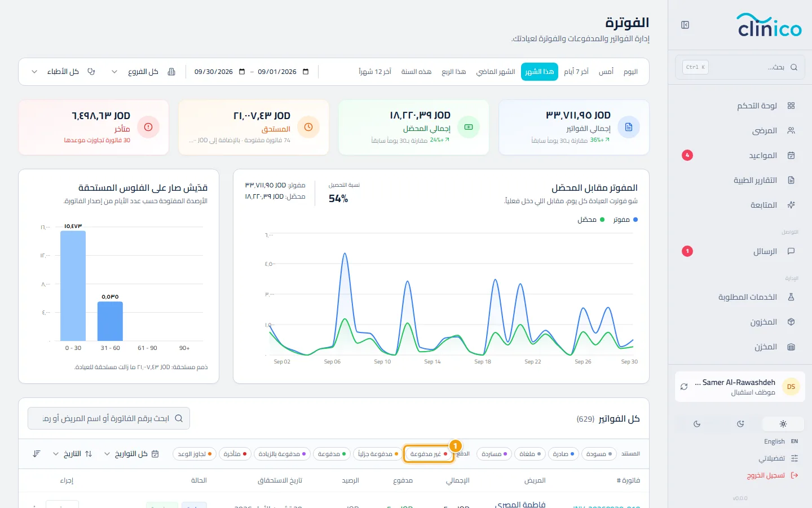
Task: Toggle the متأخرة overdue filter chip
Action: click(x=235, y=454)
